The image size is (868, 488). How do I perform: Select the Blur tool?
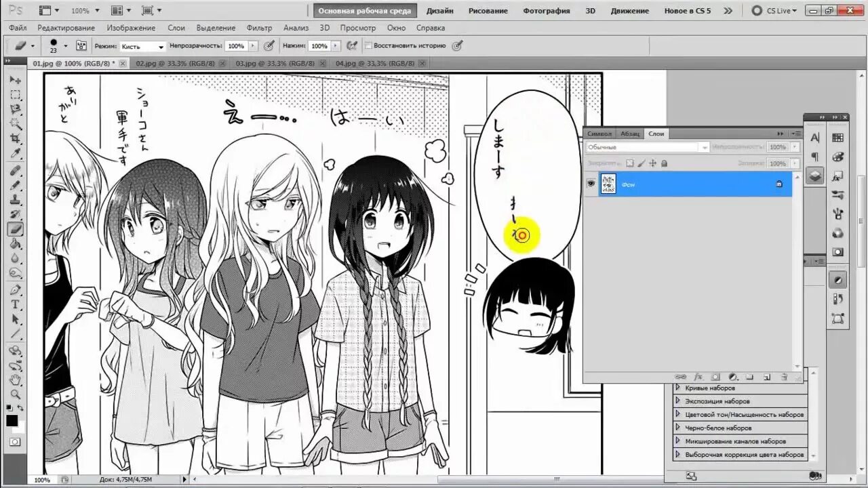pyautogui.click(x=15, y=258)
